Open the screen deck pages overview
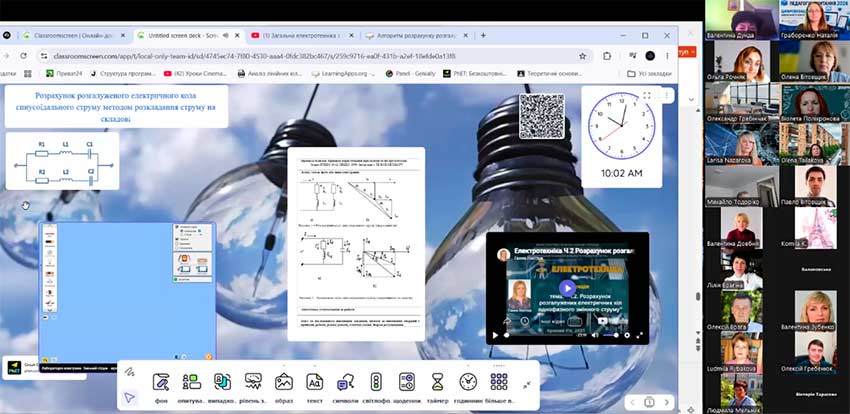Image resolution: width=850 pixels, height=414 pixels. [649, 402]
